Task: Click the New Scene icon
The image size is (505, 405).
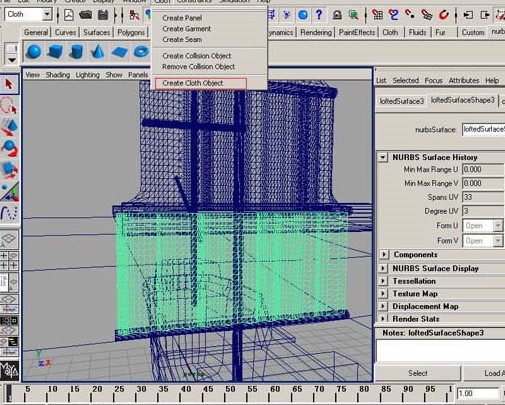Action: coord(69,15)
